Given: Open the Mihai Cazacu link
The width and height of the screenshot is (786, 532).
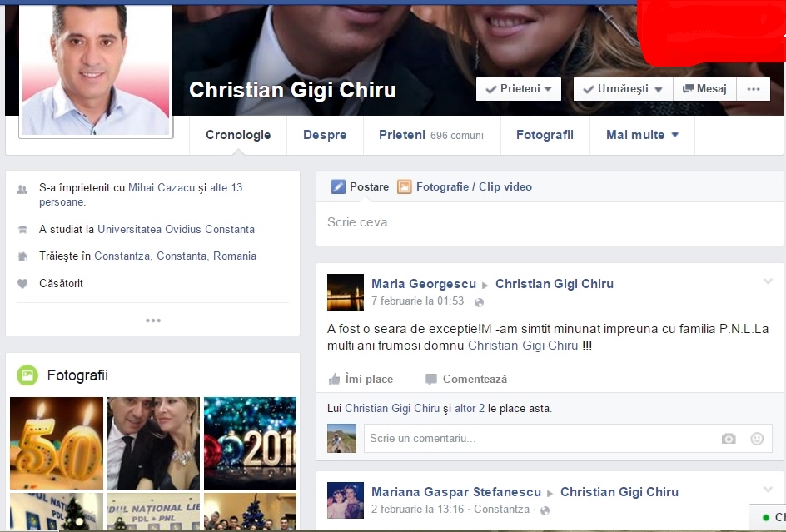Looking at the screenshot, I should point(162,187).
